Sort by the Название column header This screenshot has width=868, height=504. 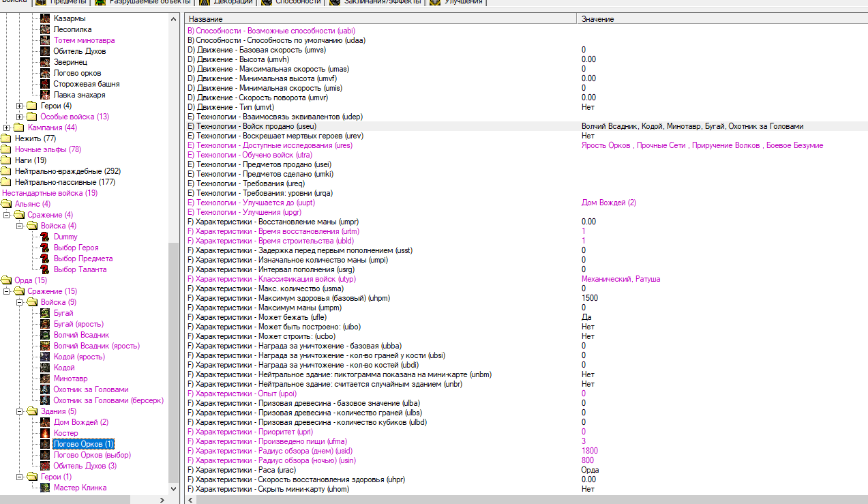pos(380,19)
